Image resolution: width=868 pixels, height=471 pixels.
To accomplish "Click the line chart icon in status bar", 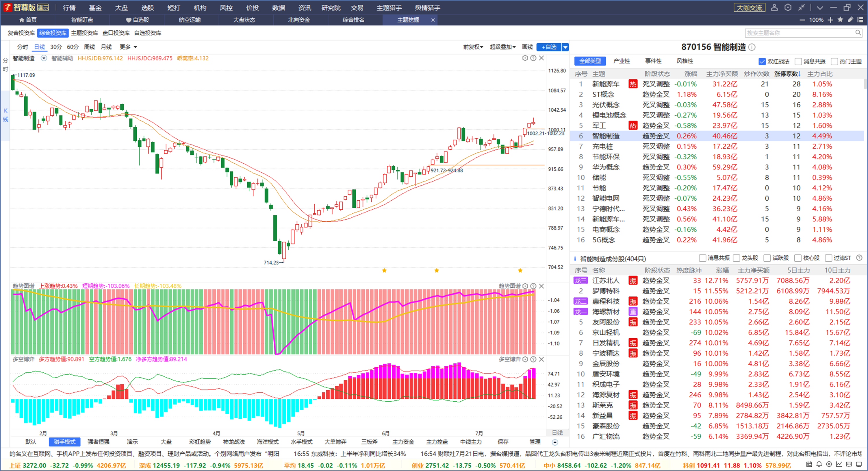I will point(839,465).
